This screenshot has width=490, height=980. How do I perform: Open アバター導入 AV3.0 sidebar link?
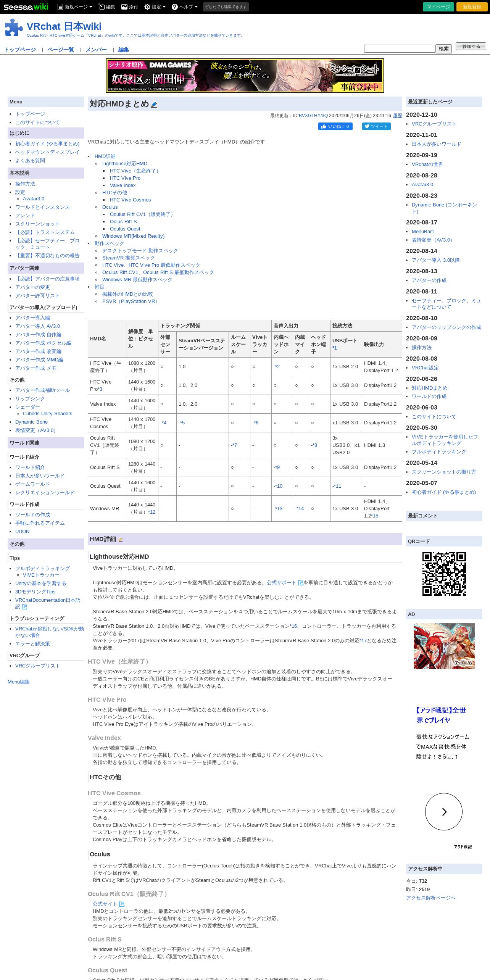38,326
